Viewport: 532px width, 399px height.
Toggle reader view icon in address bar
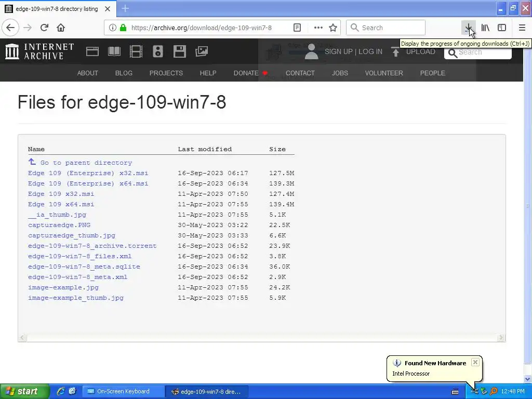297,28
